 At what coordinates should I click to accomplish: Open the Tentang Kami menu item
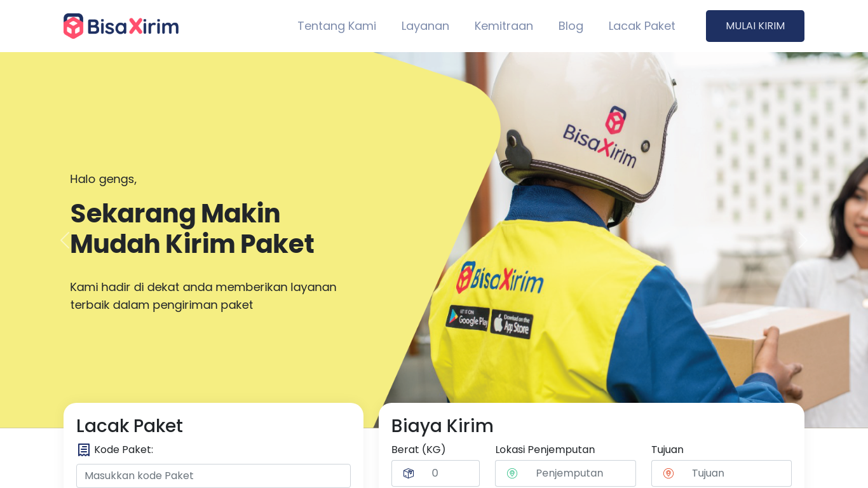click(337, 26)
